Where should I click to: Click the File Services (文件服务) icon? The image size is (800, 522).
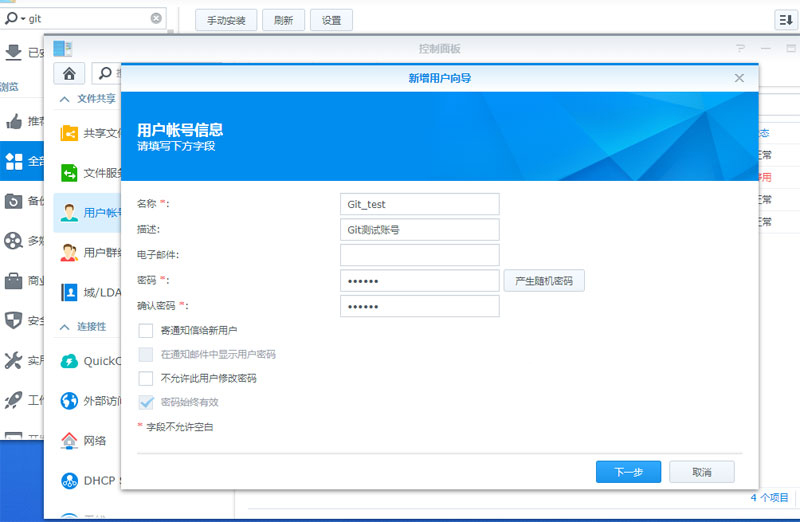[x=69, y=173]
